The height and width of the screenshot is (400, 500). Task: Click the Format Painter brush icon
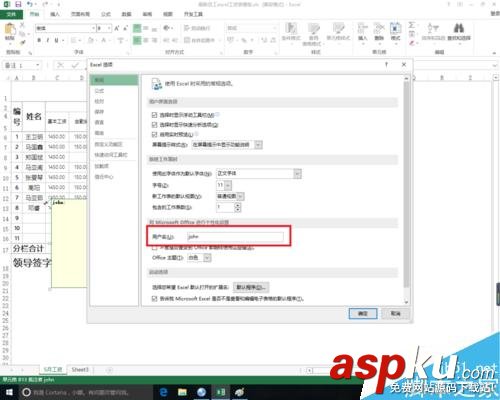[x=22, y=42]
